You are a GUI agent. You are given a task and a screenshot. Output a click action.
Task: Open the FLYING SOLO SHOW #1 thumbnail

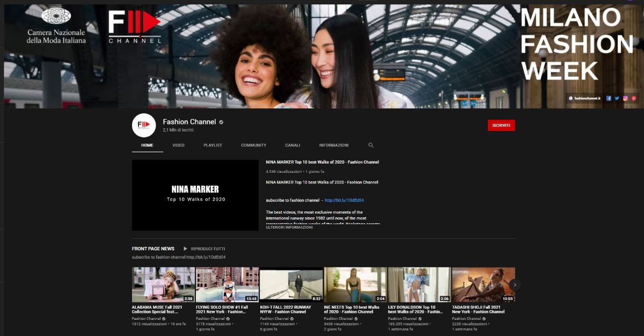coord(228,284)
